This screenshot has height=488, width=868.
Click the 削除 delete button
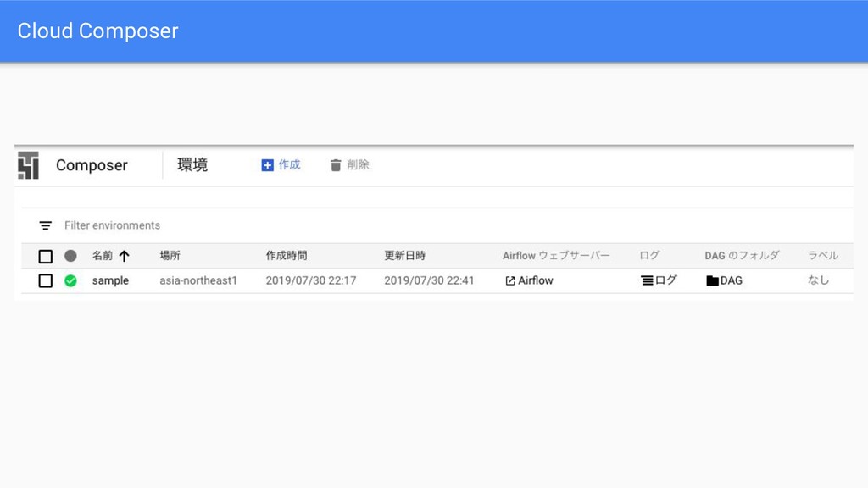pos(349,165)
